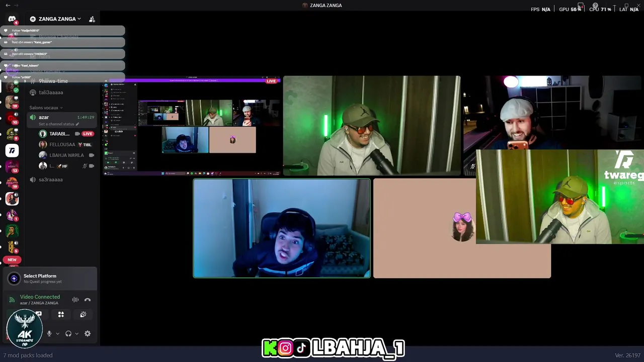
Task: Click LBAHJA WA9ILA in voice list
Action: coord(66,155)
